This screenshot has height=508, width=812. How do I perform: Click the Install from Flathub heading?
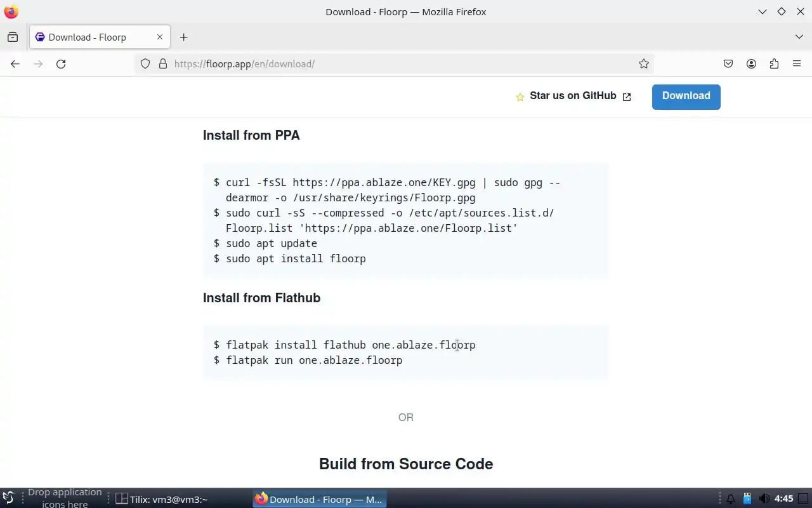pyautogui.click(x=261, y=298)
